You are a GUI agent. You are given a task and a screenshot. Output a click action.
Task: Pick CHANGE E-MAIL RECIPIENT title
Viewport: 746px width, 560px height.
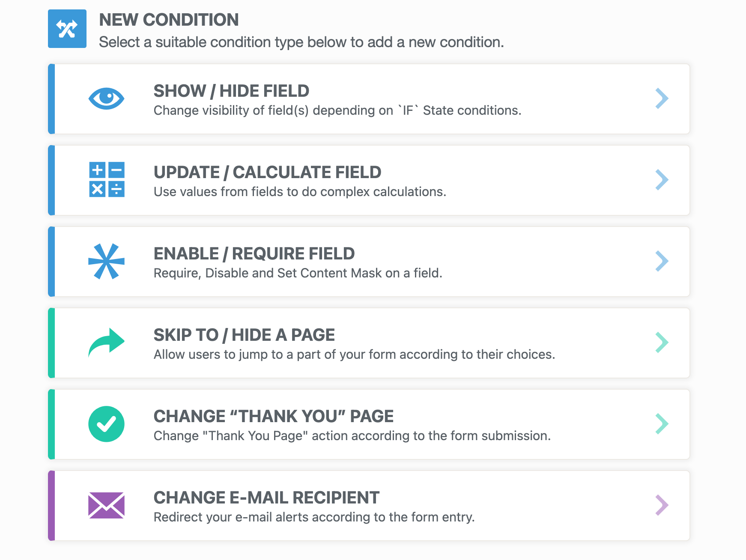(x=266, y=497)
